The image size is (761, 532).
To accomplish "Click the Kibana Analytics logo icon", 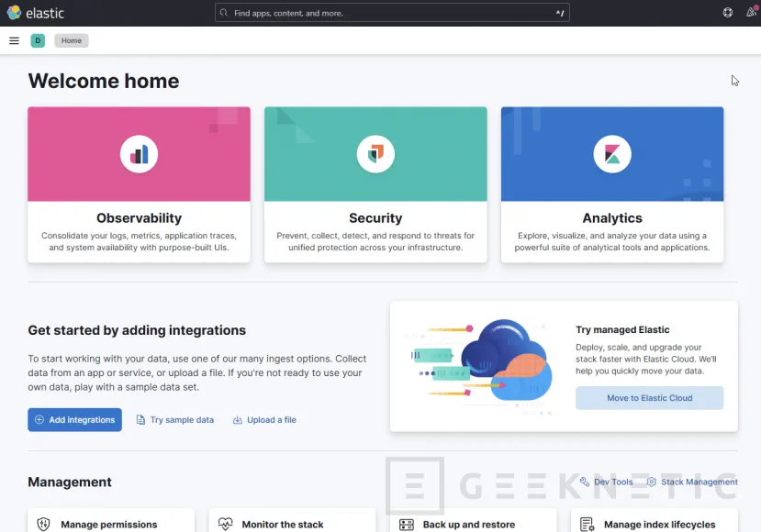I will pos(612,154).
